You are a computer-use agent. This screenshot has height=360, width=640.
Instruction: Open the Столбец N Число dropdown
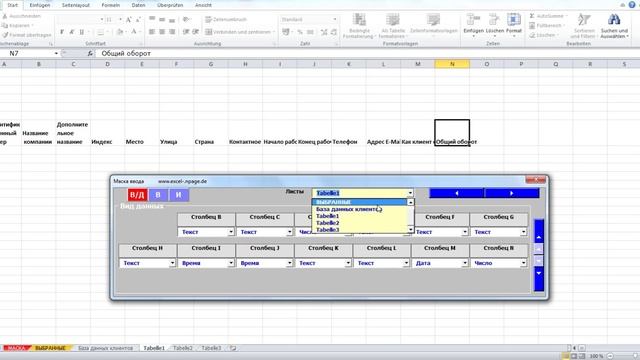click(x=523, y=263)
